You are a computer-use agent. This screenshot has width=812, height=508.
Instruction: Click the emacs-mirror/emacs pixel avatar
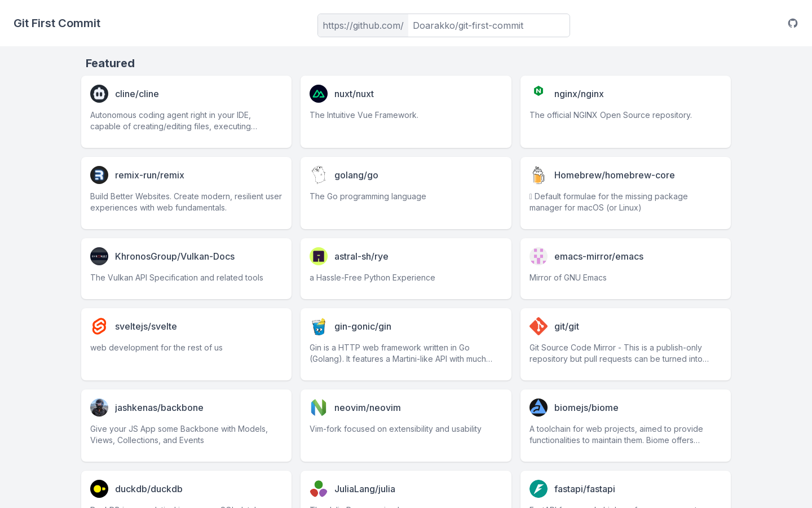pyautogui.click(x=539, y=256)
